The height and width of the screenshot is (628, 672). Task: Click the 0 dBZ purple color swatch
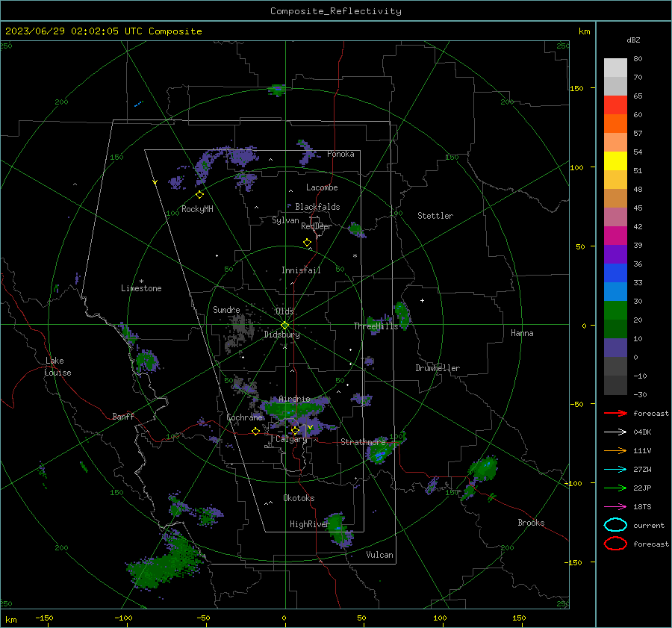[615, 348]
